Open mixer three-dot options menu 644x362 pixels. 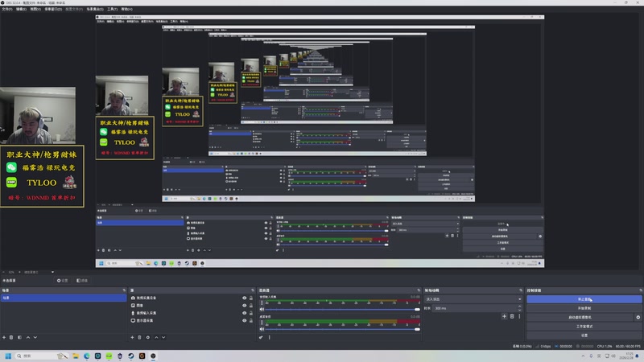(270, 337)
